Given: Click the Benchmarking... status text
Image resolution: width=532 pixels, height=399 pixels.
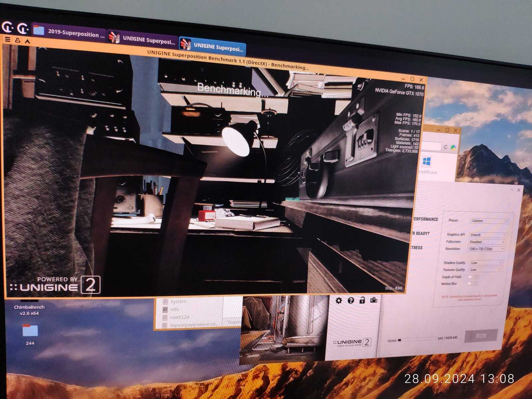Looking at the screenshot, I should point(232,89).
